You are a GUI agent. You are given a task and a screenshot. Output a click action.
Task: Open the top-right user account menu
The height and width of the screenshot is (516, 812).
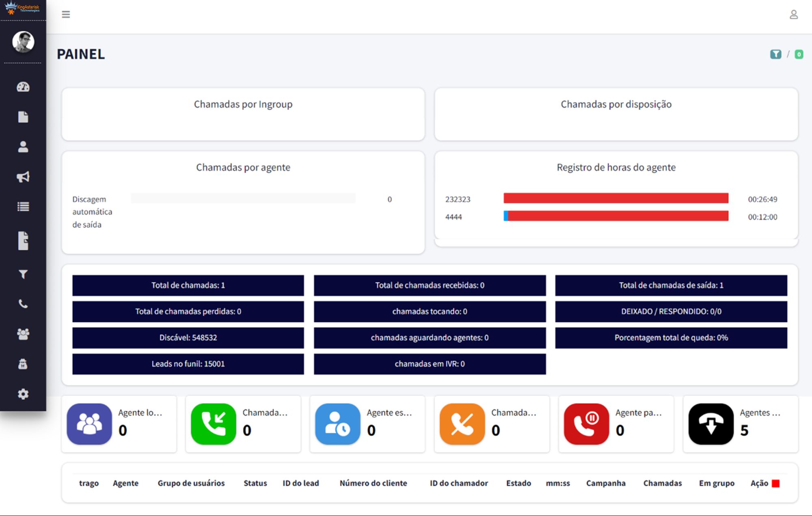pos(793,15)
